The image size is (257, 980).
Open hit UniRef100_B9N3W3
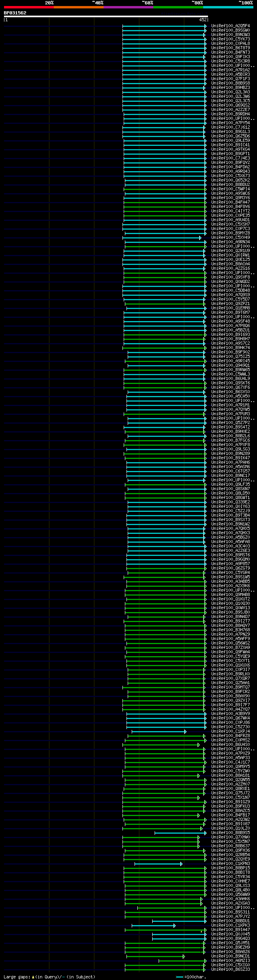[x=230, y=35]
